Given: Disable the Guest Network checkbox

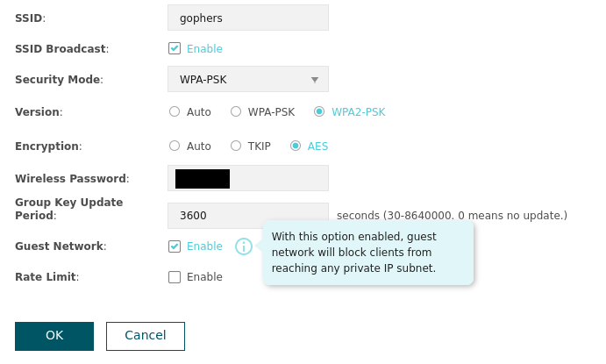Looking at the screenshot, I should pyautogui.click(x=175, y=246).
